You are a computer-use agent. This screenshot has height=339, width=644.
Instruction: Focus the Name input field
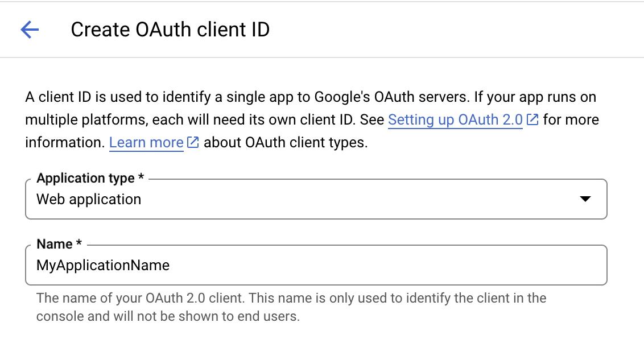pos(316,265)
